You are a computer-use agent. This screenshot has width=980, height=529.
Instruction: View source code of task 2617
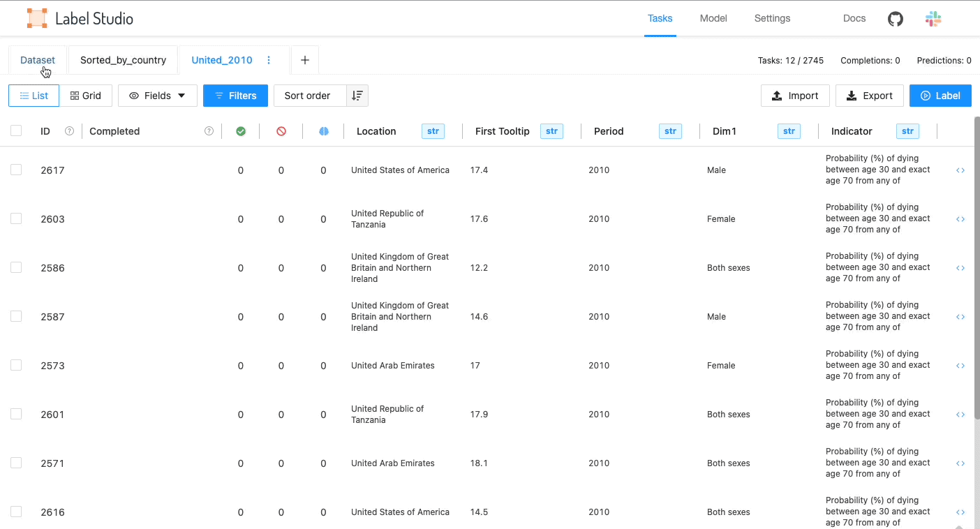(960, 170)
